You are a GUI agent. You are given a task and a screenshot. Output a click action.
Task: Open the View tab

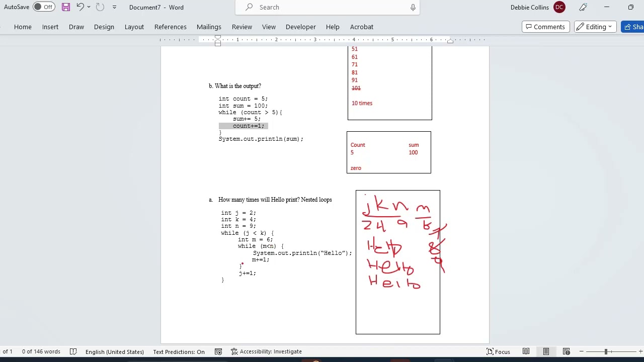coord(269,27)
